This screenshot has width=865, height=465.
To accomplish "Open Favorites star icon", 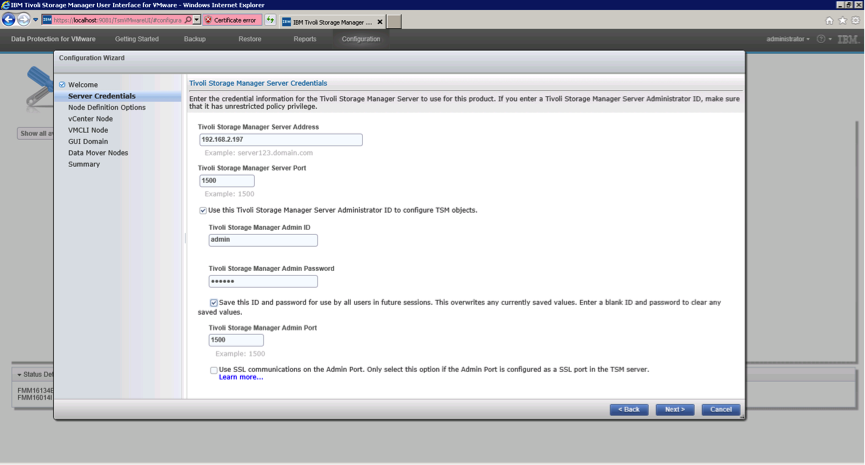I will click(842, 20).
